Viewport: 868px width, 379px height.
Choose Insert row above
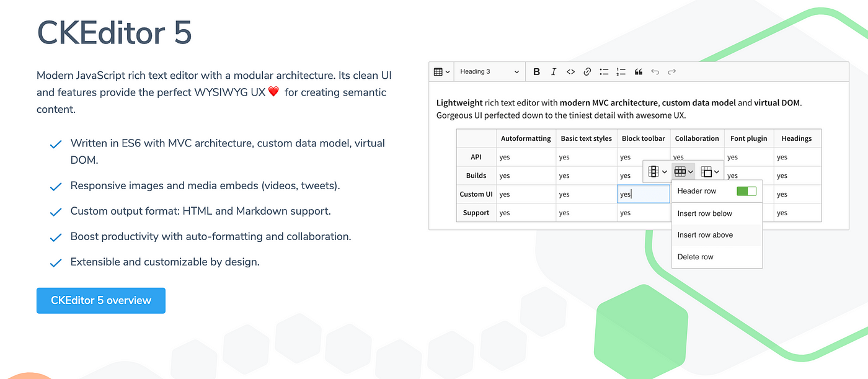[x=717, y=235]
